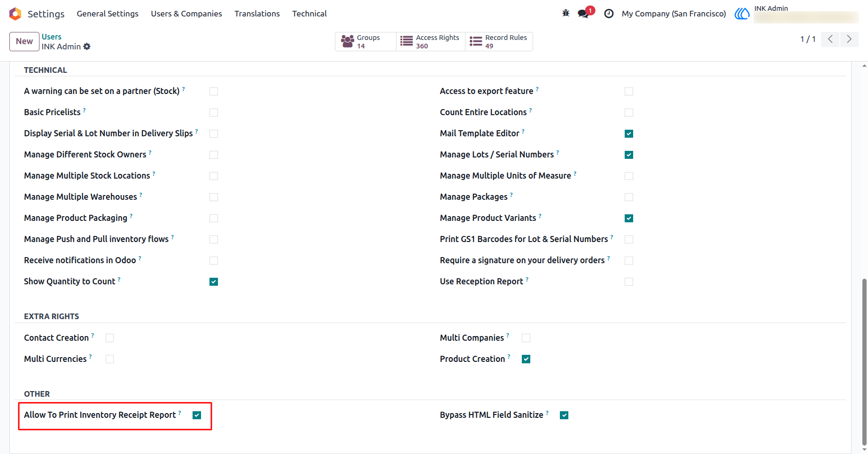This screenshot has height=454, width=868.
Task: Go to the next record arrow
Action: [x=849, y=39]
